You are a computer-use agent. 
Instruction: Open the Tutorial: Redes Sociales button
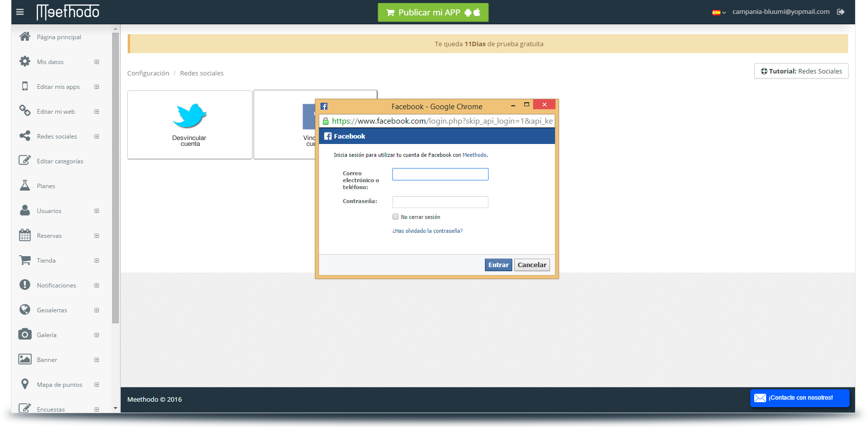click(801, 71)
